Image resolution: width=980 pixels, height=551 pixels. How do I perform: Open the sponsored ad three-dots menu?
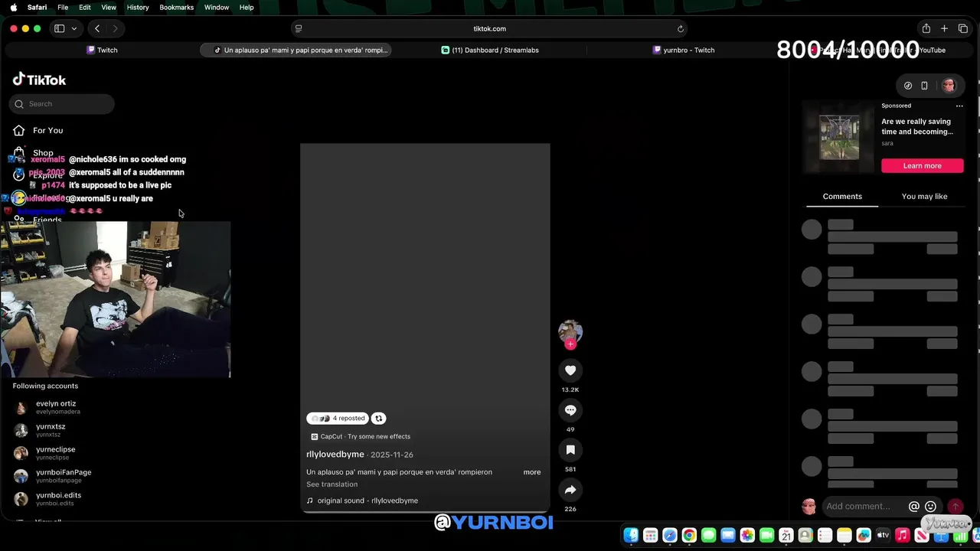pos(959,106)
